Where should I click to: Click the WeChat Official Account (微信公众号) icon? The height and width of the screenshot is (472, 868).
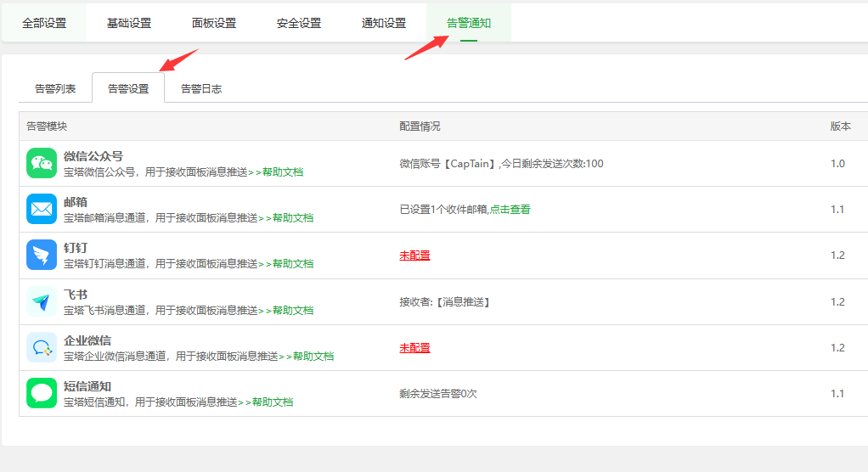[x=42, y=163]
